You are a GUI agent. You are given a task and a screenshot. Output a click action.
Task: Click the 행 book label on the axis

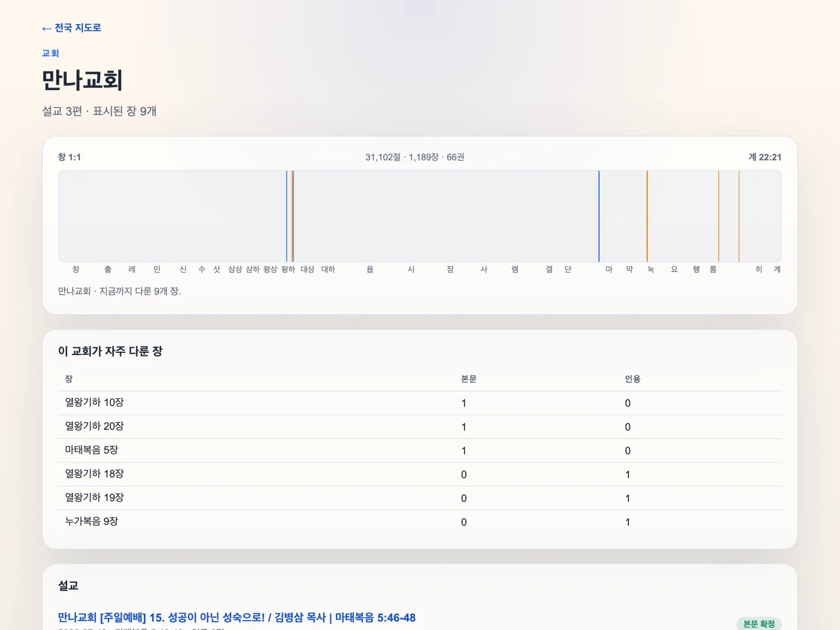(x=697, y=269)
